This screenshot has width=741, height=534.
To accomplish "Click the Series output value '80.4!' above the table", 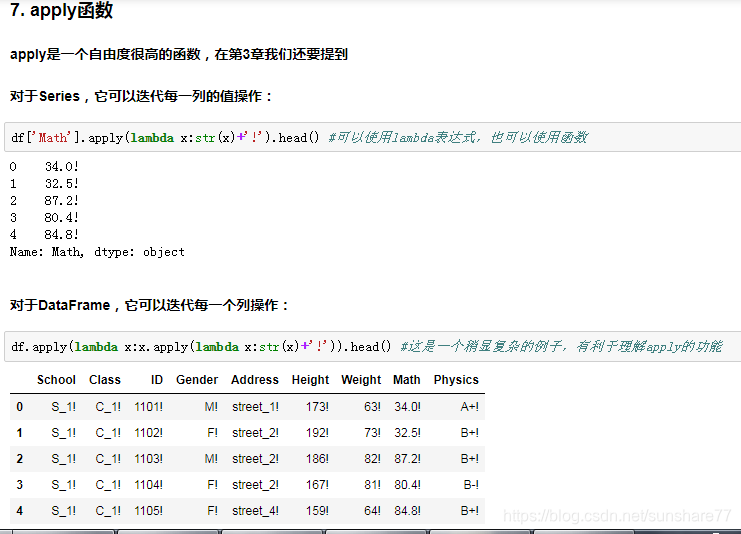I will (61, 218).
